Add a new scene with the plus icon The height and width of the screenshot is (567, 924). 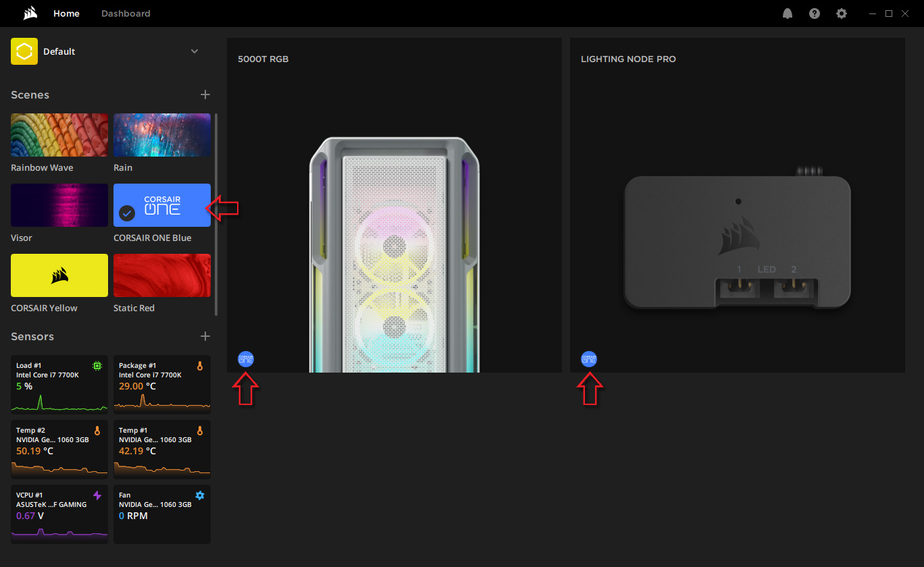point(205,94)
